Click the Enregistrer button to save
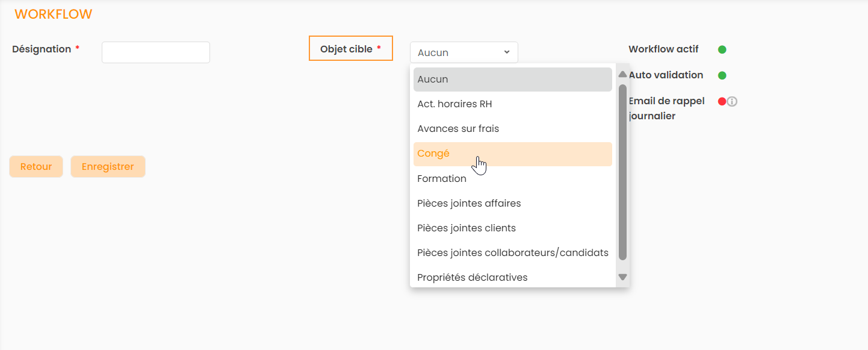 pyautogui.click(x=108, y=167)
